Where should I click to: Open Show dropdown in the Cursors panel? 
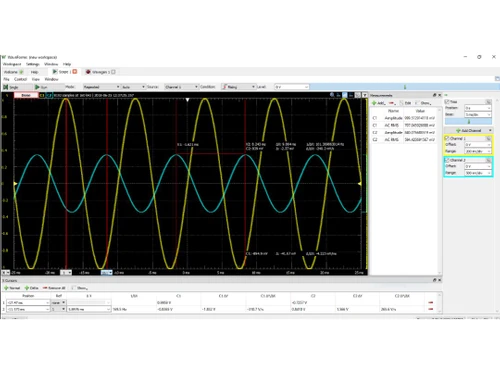(x=80, y=288)
